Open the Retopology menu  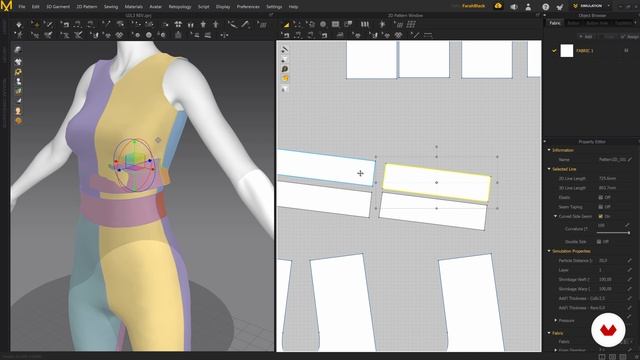[180, 7]
